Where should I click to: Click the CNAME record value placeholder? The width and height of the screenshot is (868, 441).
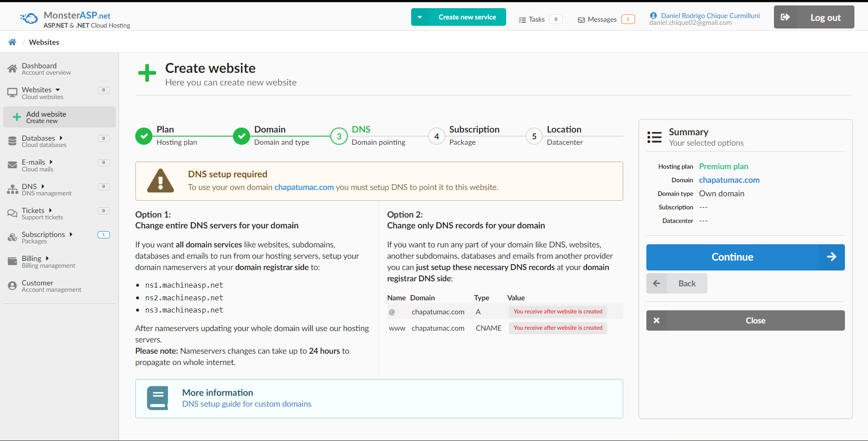pyautogui.click(x=558, y=328)
